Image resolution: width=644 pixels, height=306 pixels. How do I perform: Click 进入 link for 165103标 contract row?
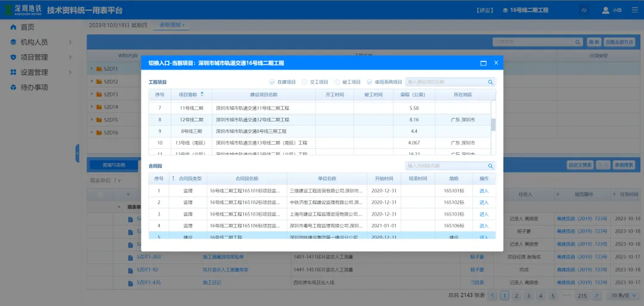pyautogui.click(x=484, y=214)
